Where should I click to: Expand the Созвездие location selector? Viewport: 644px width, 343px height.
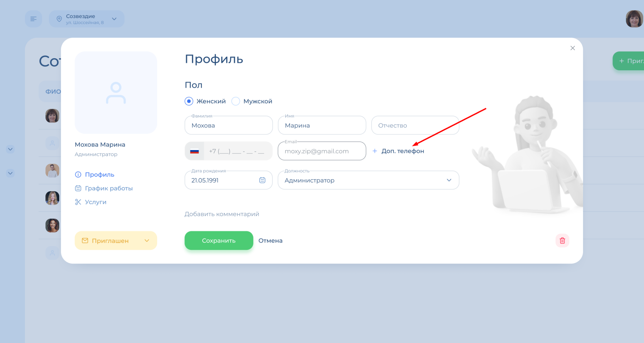[87, 19]
